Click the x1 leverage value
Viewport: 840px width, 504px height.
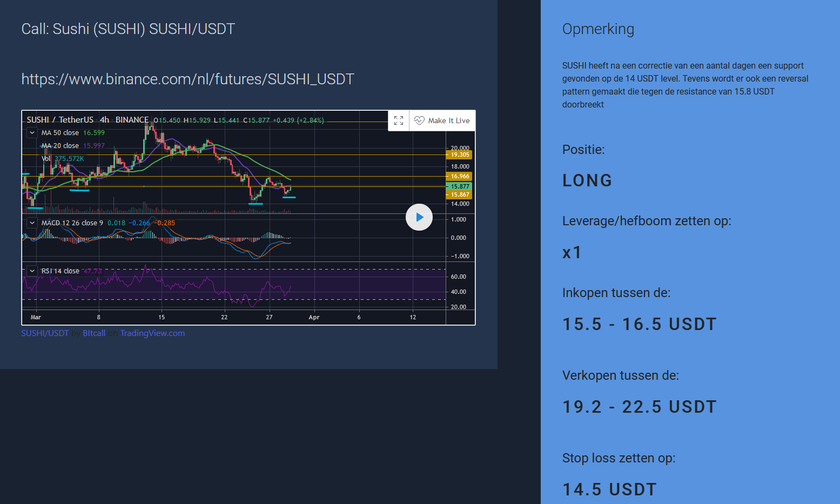(572, 252)
